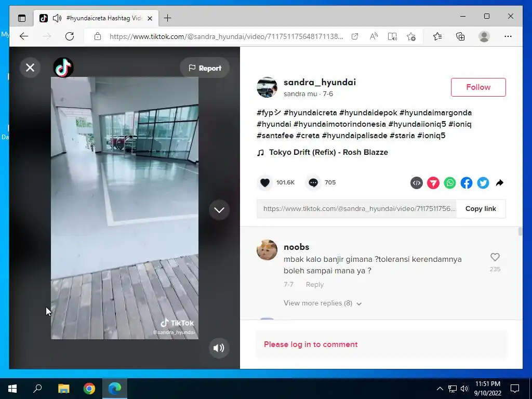Click the comments scrollbar

pos(520,232)
